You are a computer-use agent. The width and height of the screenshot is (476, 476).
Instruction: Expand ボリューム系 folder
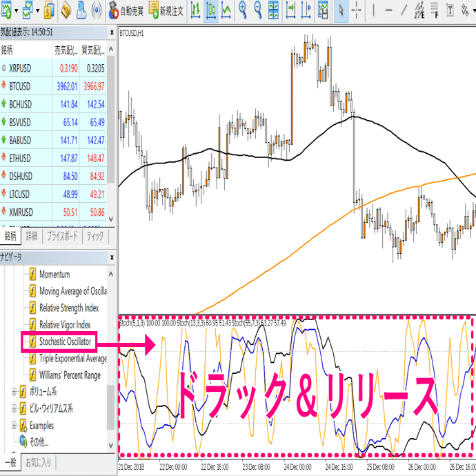14,392
